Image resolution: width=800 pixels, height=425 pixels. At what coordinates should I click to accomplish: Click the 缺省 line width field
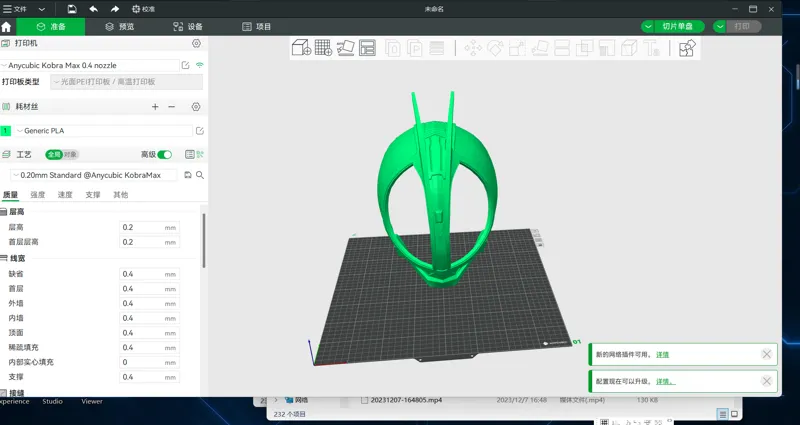click(149, 274)
